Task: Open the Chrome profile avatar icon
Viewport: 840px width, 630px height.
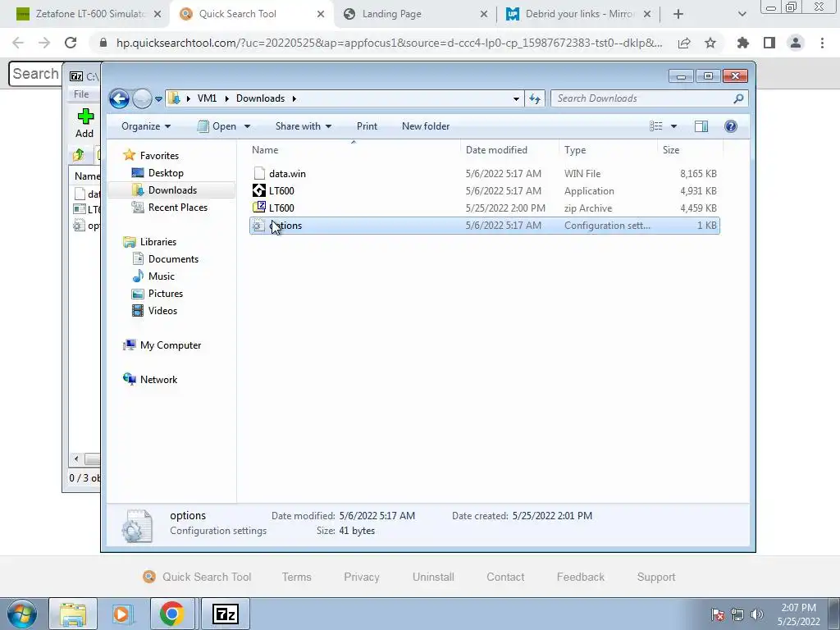Action: pos(796,43)
